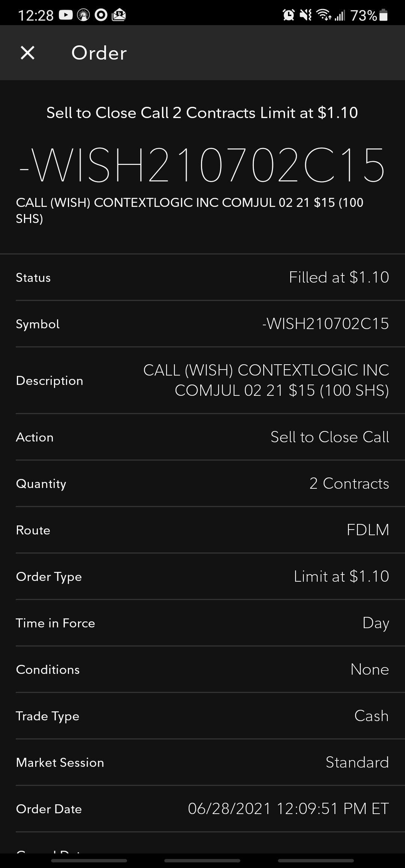Tap the 'Order' title in header
This screenshot has width=405, height=868.
tap(99, 53)
